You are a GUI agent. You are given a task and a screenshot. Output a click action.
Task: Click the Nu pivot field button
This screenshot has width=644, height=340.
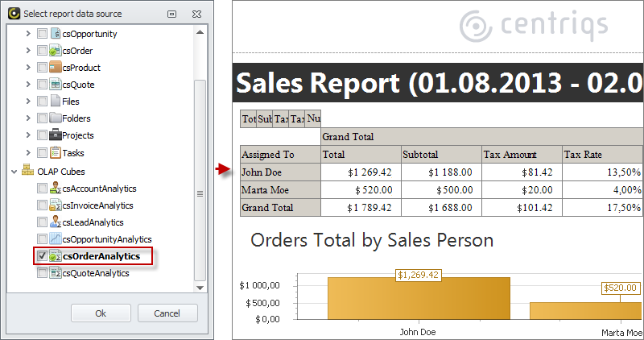click(313, 118)
